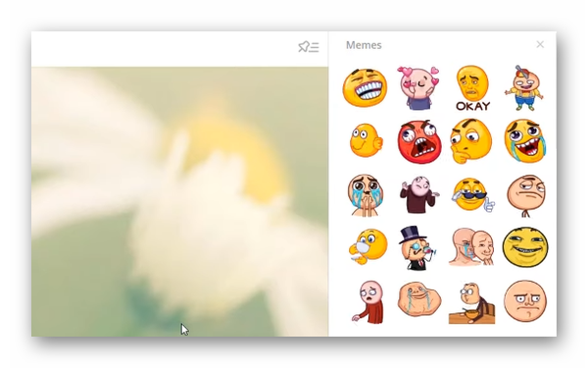Select the side-glancing smiling yellow face sticker
588x368 pixels.
point(366,140)
